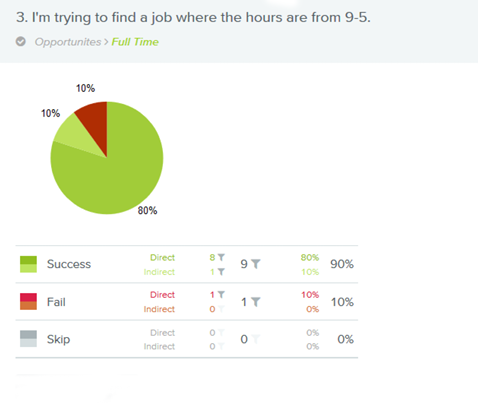Screen dimensions: 478x412
Task: Click the faded filter icon beside Fail Indirect 0
Action: 221,309
